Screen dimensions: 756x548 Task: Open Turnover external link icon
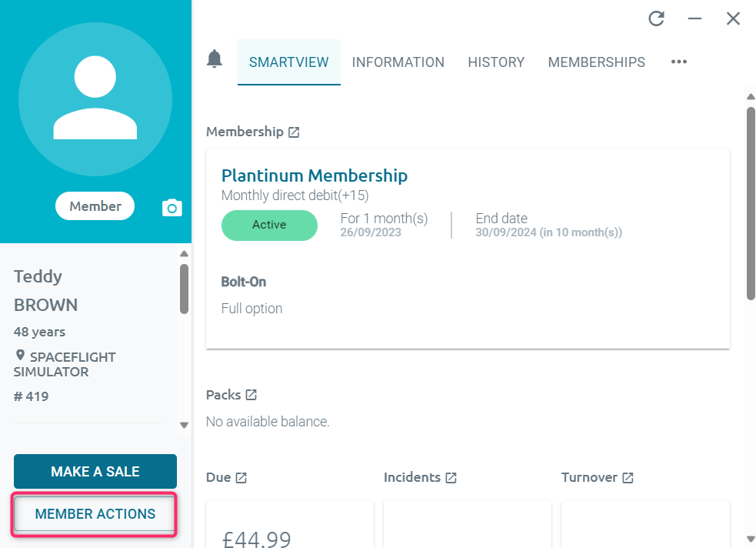[628, 477]
